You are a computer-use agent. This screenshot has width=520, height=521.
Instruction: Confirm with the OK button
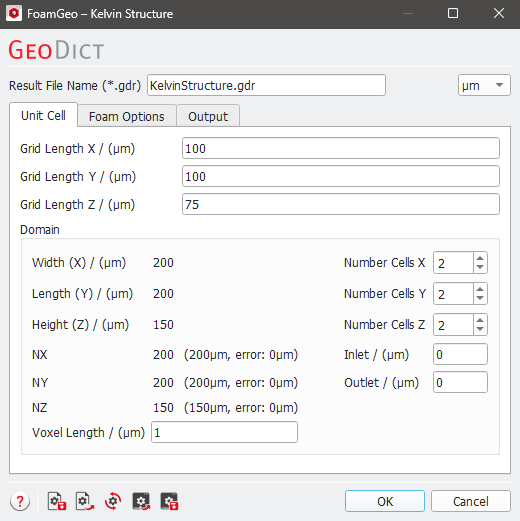[x=385, y=501]
